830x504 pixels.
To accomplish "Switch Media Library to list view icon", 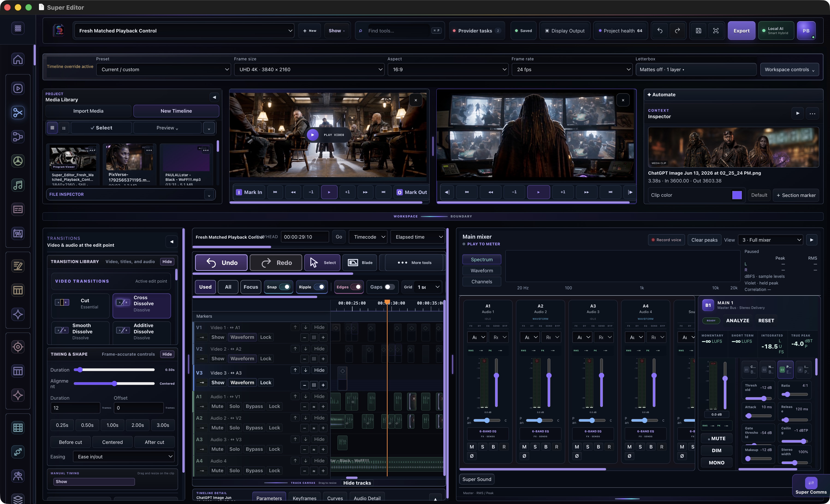I will 64,128.
